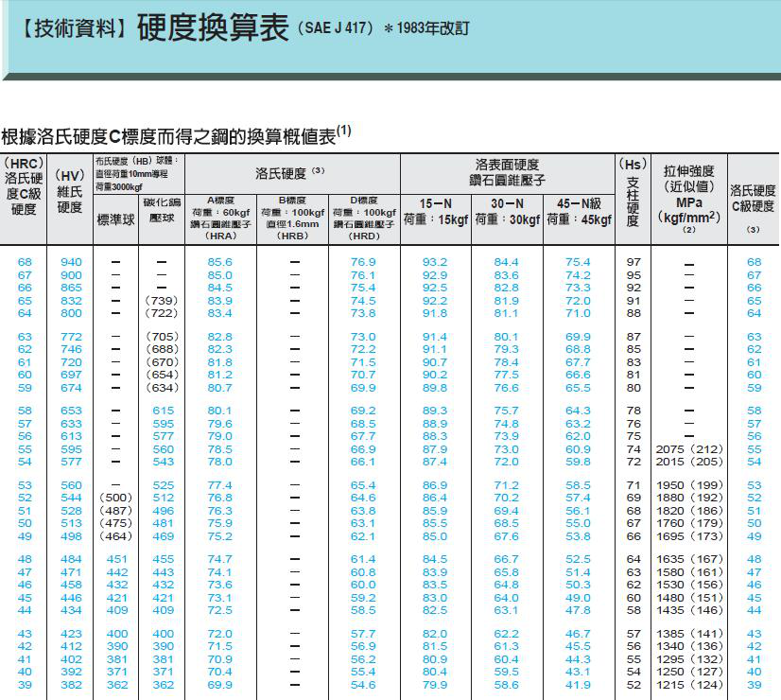The image size is (781, 700).
Task: Click the 拉伸強度 MPa column header
Action: (688, 197)
